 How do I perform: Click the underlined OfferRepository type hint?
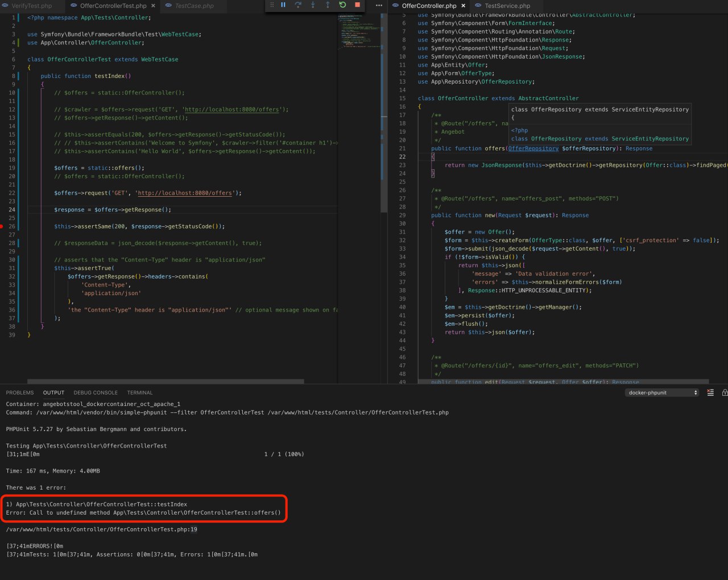click(533, 148)
